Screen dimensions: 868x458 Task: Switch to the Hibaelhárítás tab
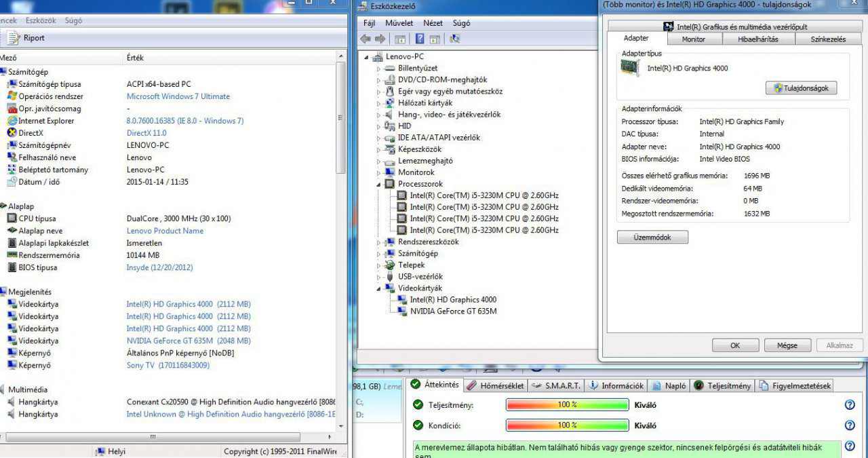(x=757, y=39)
